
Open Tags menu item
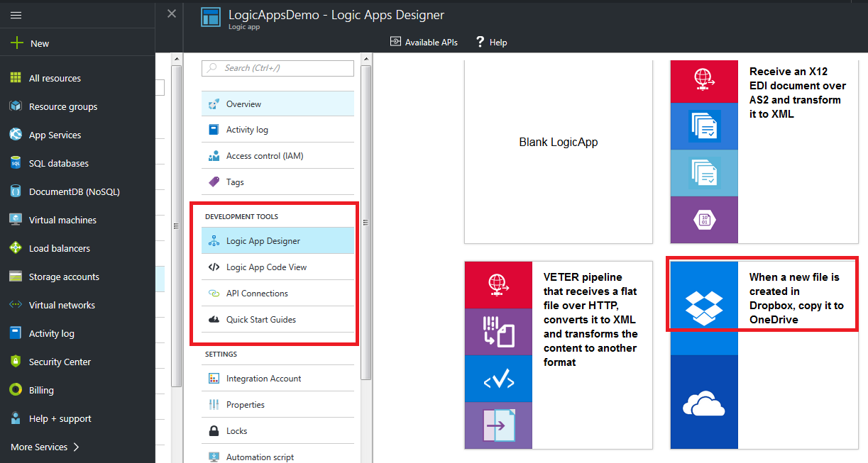(x=278, y=182)
